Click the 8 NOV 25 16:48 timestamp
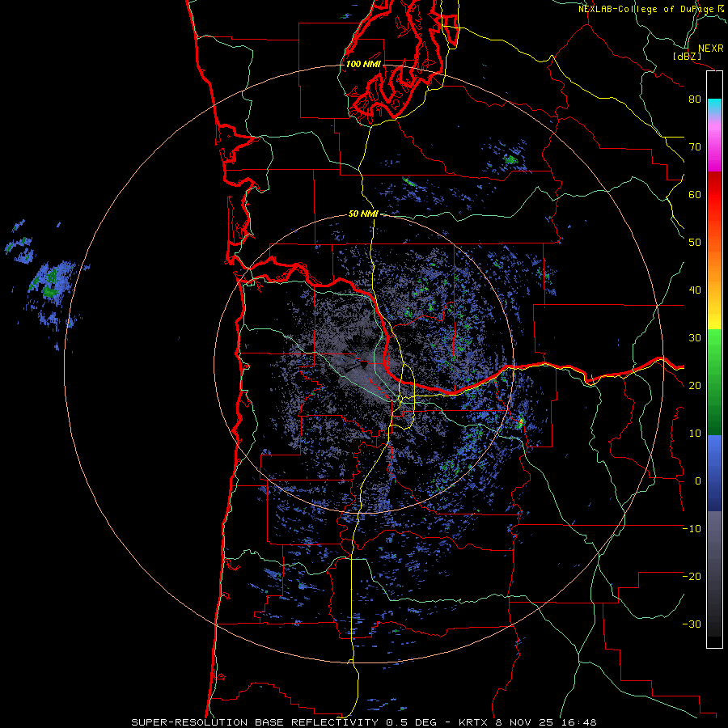This screenshot has height=728, width=728. 546,722
